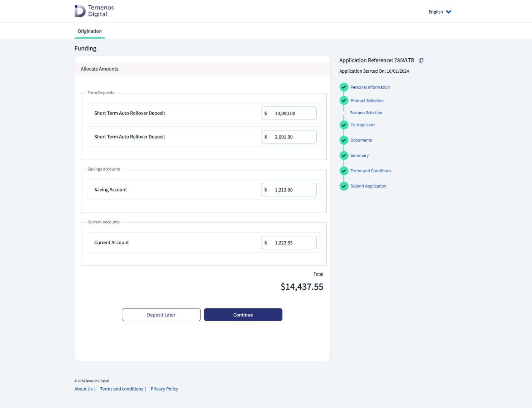Select the Features Selection step circle

click(344, 113)
